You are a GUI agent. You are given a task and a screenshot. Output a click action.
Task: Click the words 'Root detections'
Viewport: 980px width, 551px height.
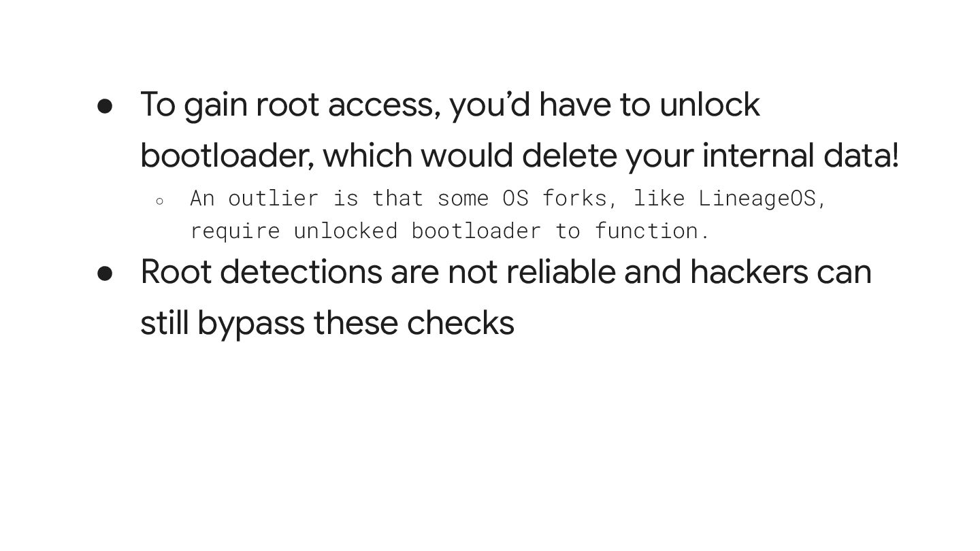point(261,271)
